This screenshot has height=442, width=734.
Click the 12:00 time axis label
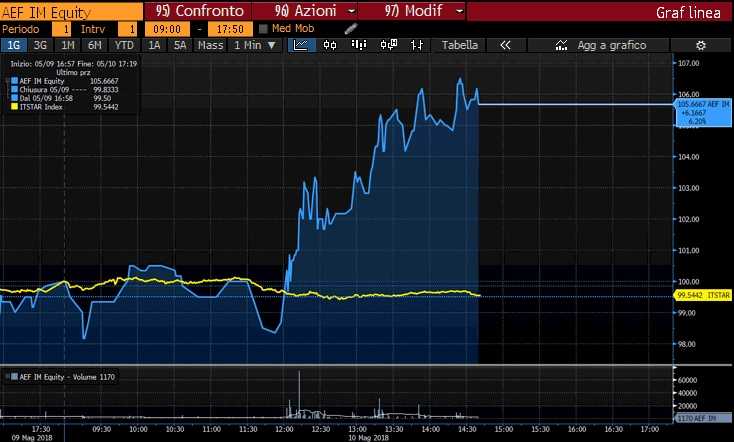coord(285,429)
